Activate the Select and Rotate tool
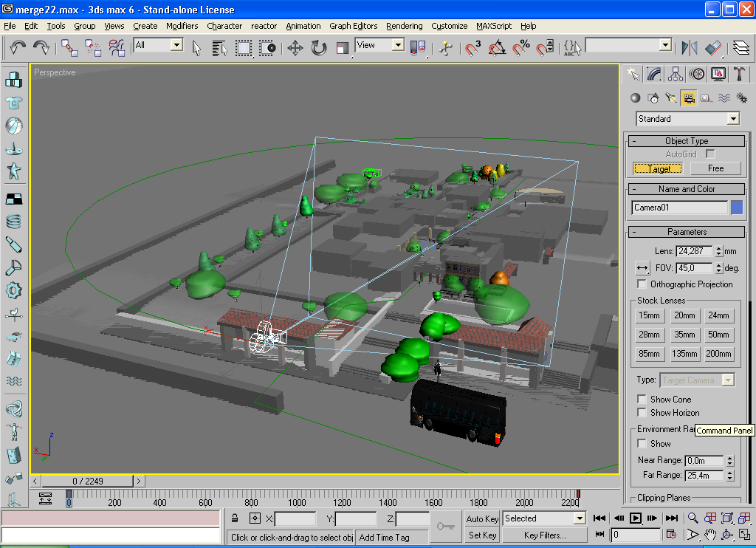756x548 pixels. (319, 48)
